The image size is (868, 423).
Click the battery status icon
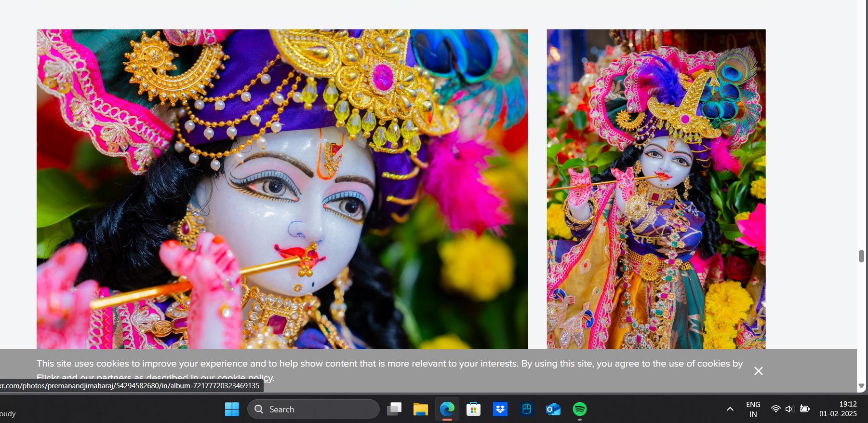pyautogui.click(x=804, y=409)
